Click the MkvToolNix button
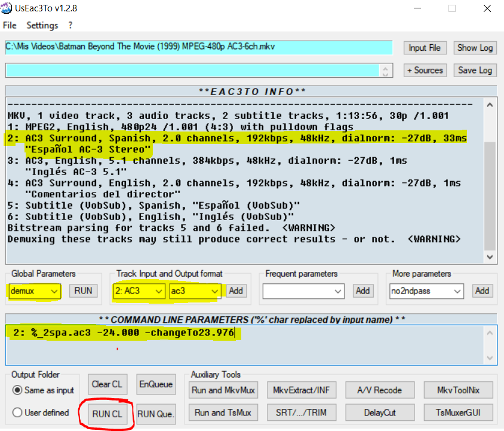The image size is (504, 431). (x=458, y=390)
